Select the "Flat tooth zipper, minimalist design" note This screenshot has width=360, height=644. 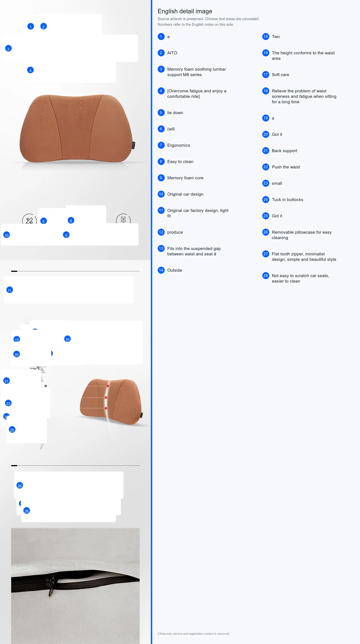304,257
